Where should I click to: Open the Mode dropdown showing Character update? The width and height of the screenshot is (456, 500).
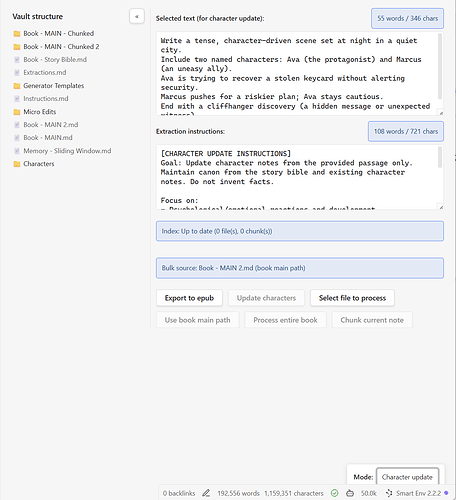pos(407,477)
